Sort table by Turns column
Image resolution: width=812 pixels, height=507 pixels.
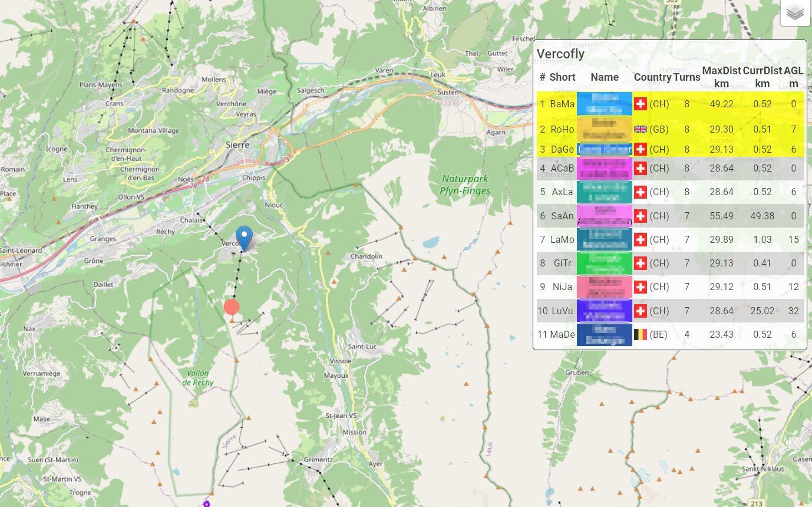pos(686,77)
